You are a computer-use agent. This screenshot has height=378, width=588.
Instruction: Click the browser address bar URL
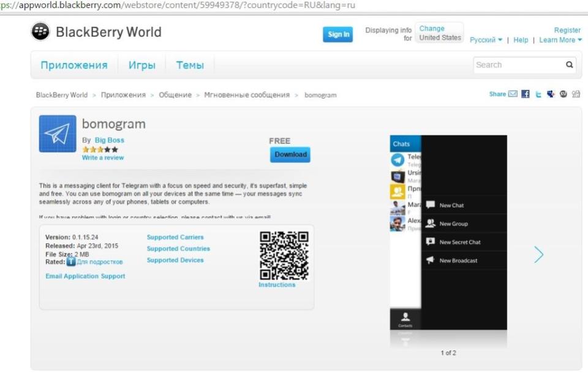(178, 6)
